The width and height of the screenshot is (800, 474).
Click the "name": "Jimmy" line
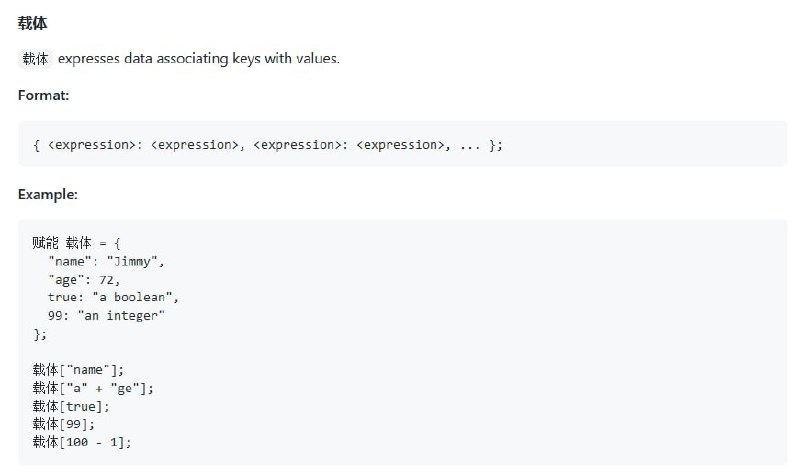106,262
